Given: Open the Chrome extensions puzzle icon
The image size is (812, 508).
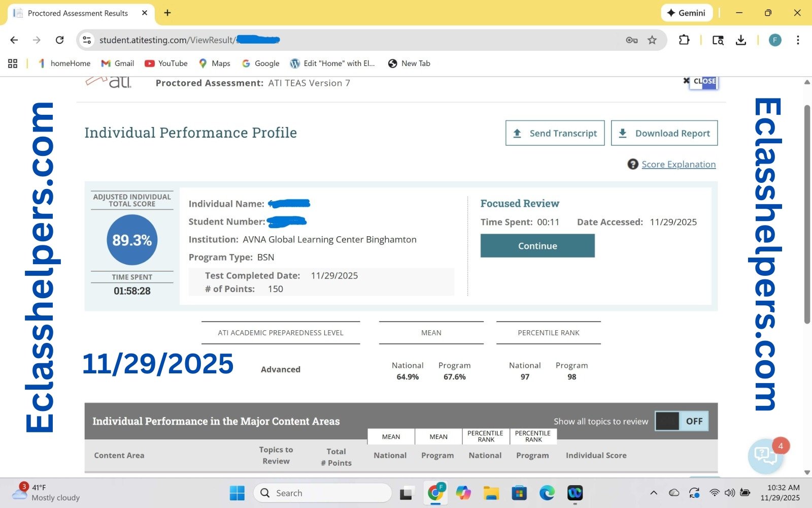Looking at the screenshot, I should 684,40.
